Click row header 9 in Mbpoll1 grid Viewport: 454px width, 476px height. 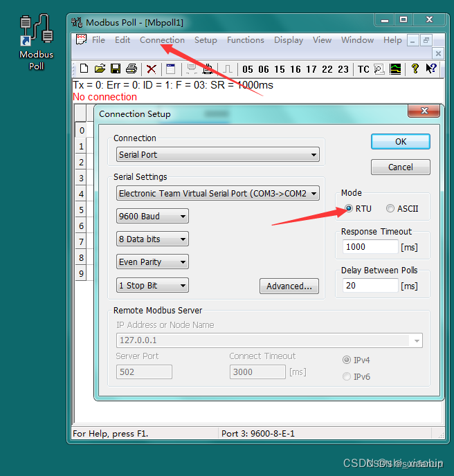tap(81, 273)
